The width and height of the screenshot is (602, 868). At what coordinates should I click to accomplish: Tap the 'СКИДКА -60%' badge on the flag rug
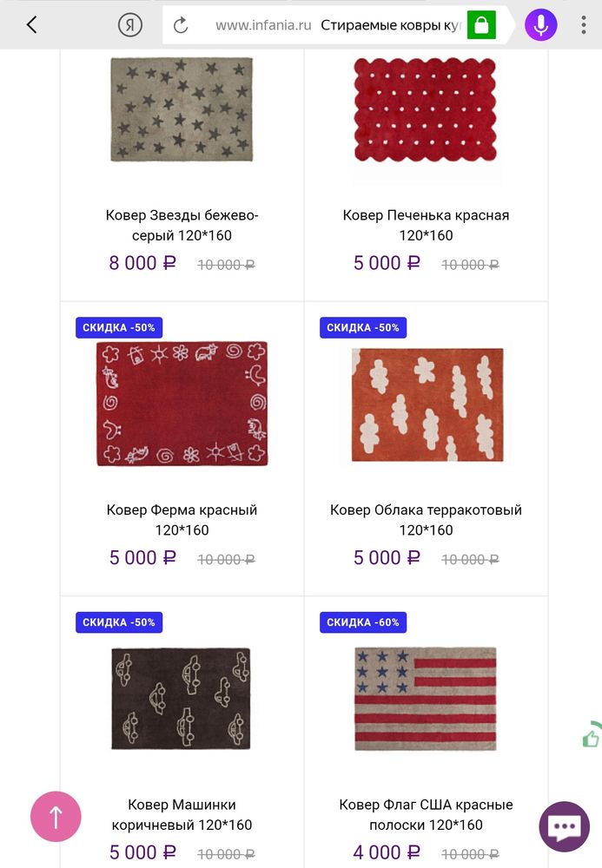point(363,622)
